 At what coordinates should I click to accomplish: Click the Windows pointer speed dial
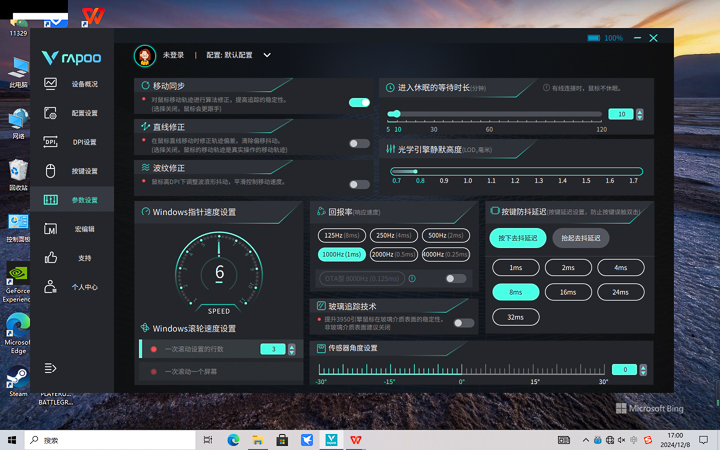(219, 273)
